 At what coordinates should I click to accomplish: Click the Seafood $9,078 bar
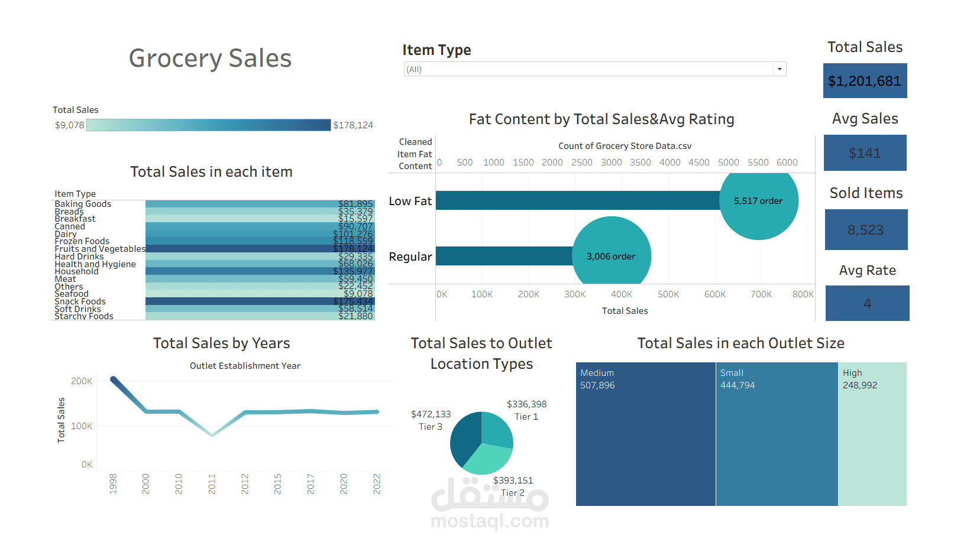pos(260,294)
